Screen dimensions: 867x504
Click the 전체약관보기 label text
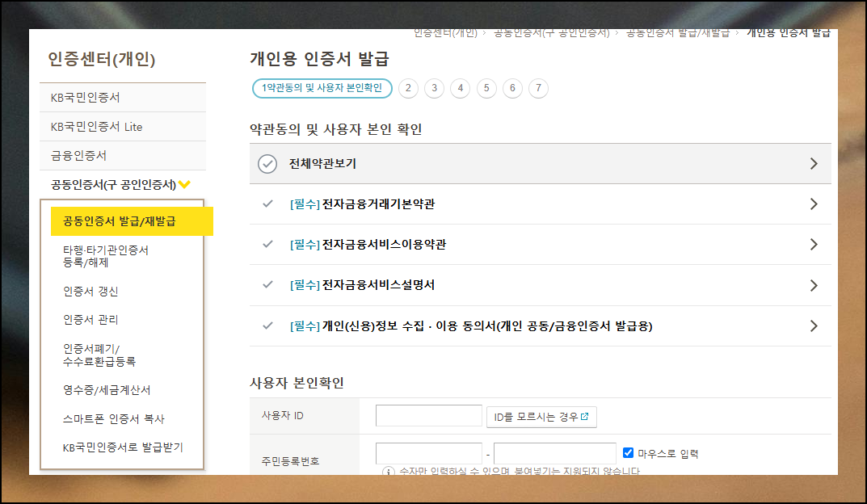tap(322, 164)
